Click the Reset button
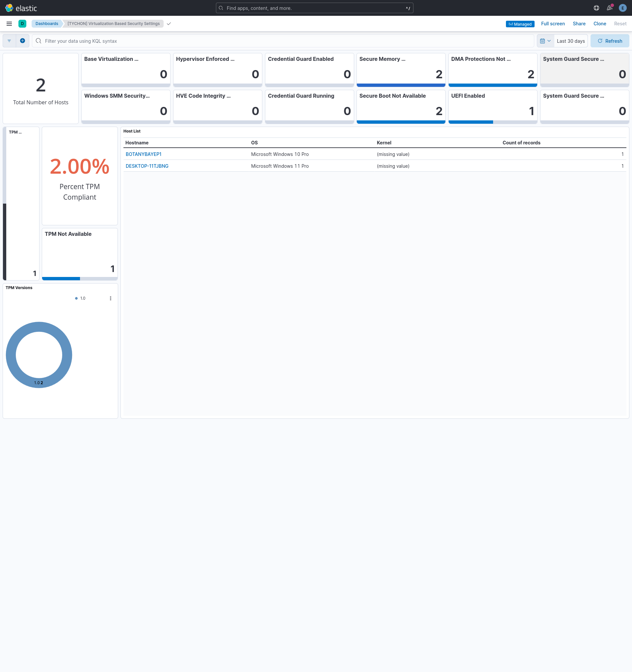This screenshot has height=672, width=632. click(x=620, y=24)
